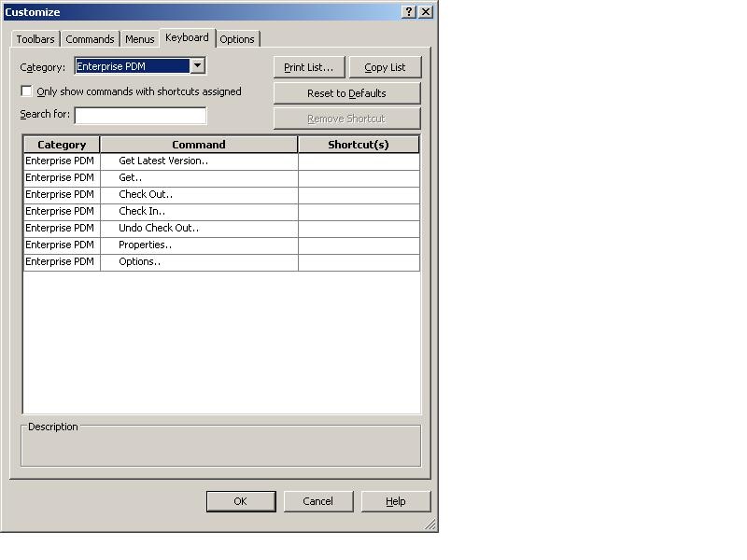Select the Check Out.. command
This screenshot has height=560, width=747.
pos(199,195)
